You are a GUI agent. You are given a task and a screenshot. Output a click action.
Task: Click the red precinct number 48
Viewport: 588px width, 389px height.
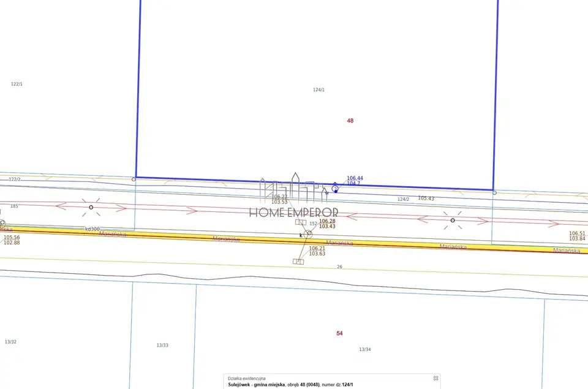click(350, 121)
